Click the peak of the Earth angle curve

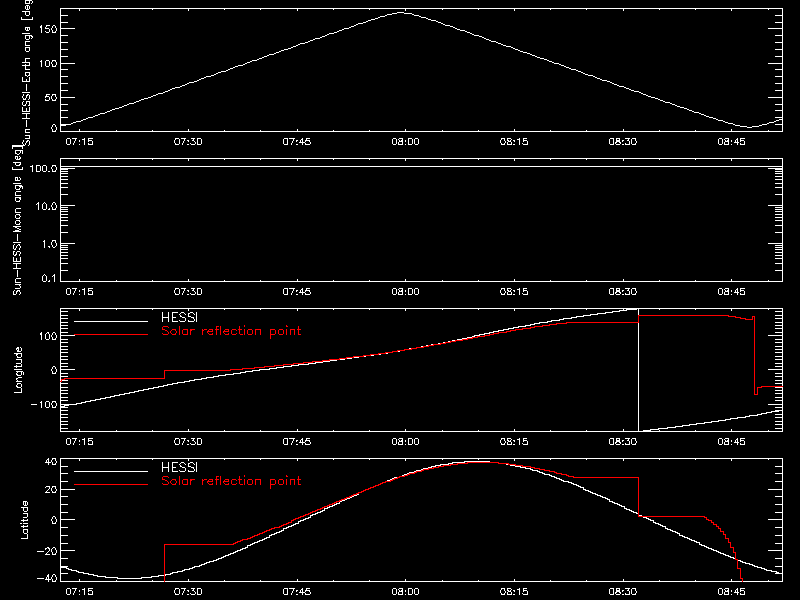click(x=403, y=13)
